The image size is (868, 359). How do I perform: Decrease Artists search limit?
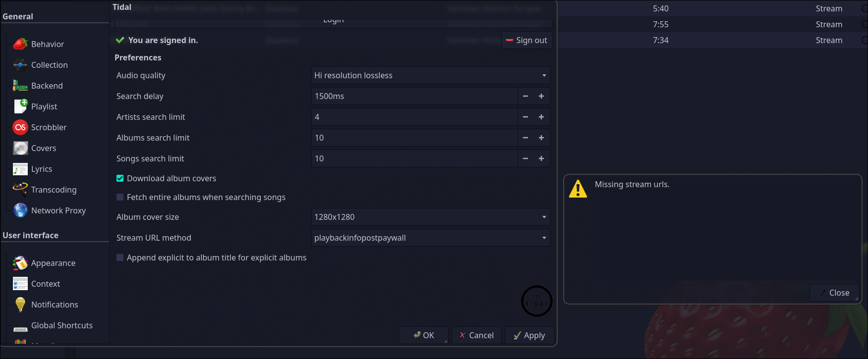[525, 117]
